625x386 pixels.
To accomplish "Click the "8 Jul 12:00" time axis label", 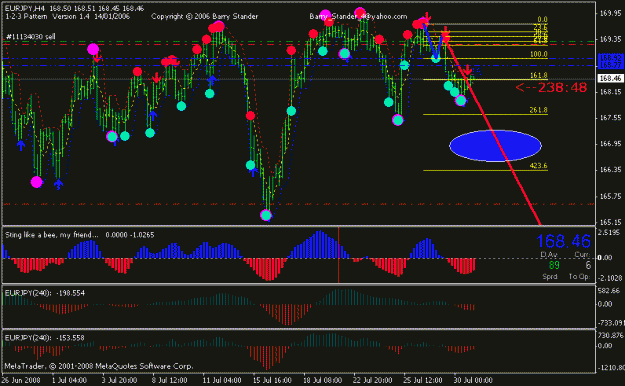I will pos(169,380).
